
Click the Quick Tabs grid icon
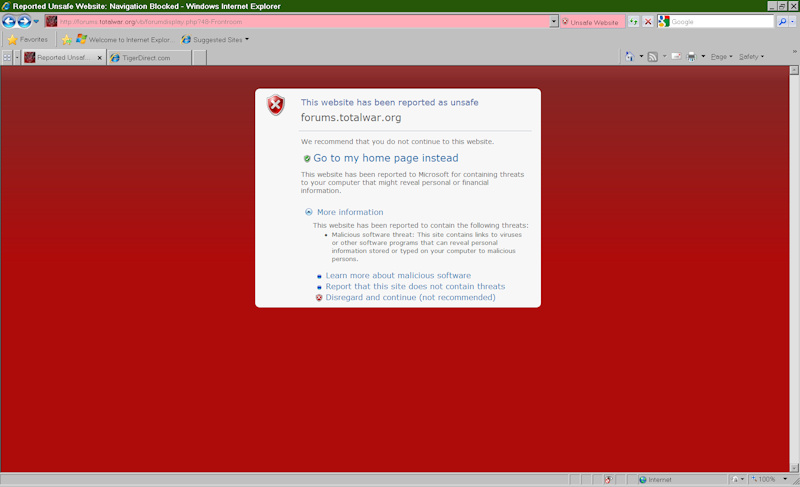7,57
